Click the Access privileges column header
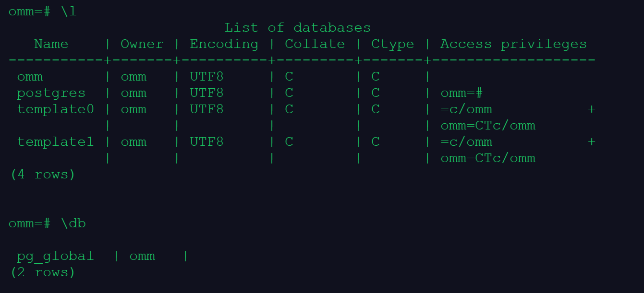This screenshot has width=644, height=293. coord(513,44)
